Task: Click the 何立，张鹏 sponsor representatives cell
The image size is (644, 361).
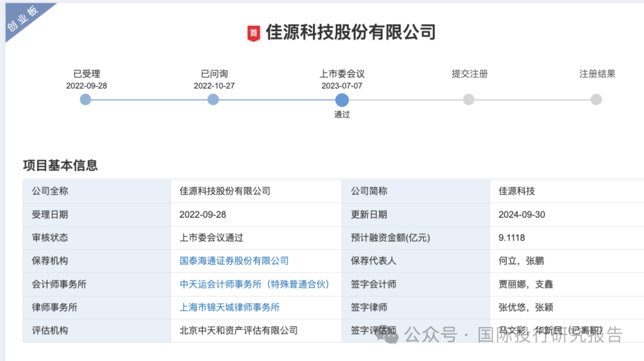Action: (521, 261)
